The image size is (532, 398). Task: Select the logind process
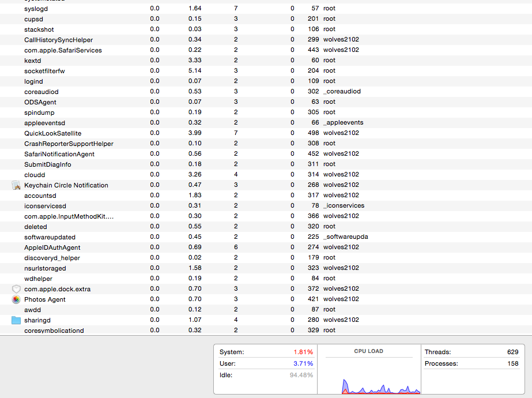pos(266,81)
